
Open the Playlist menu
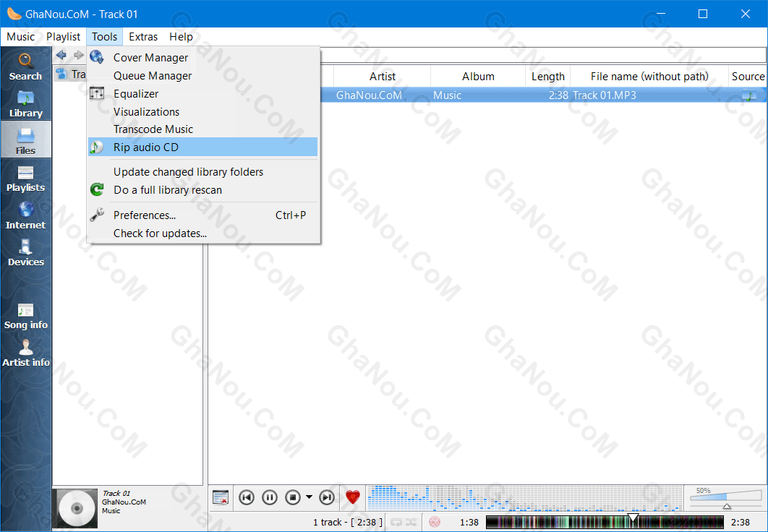coord(63,37)
